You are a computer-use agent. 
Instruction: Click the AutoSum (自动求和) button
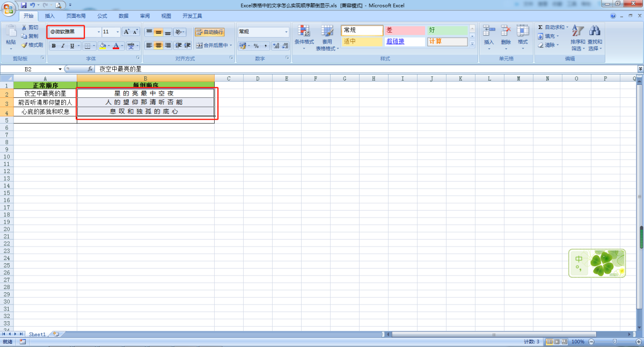553,27
